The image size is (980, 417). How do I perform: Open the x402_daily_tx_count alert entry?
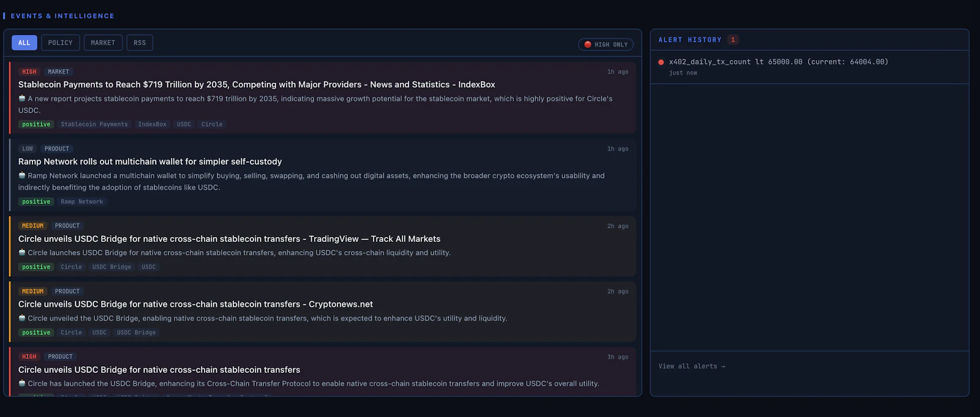[x=810, y=67]
